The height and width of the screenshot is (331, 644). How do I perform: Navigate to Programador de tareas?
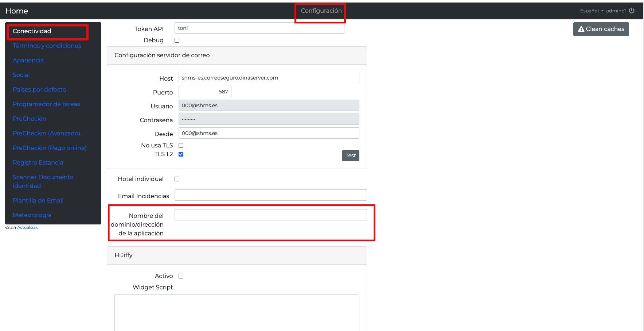[x=46, y=104]
